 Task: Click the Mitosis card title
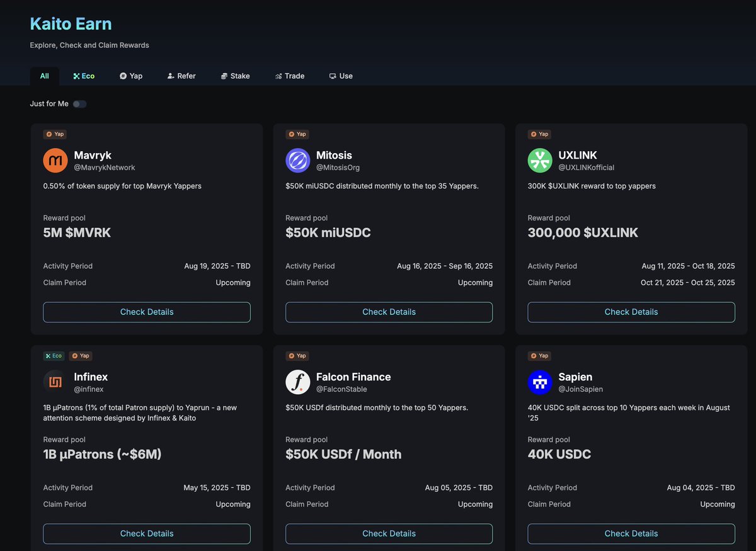pyautogui.click(x=334, y=156)
